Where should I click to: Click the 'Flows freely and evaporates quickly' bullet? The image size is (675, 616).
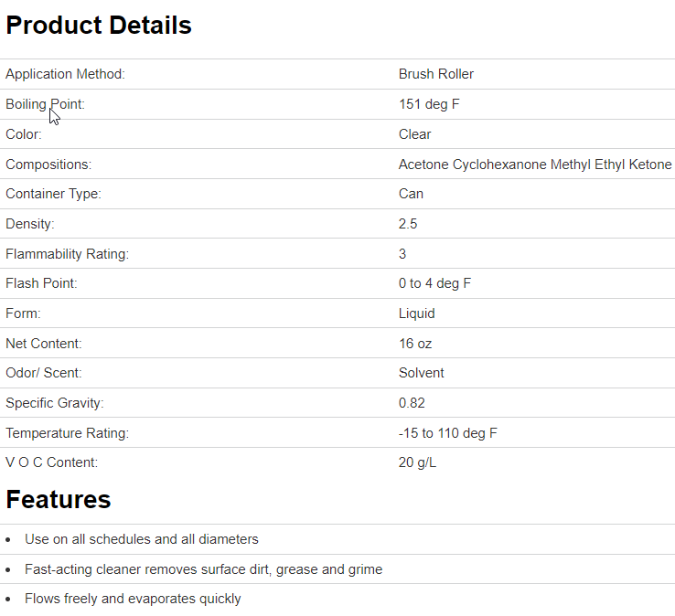pyautogui.click(x=133, y=599)
